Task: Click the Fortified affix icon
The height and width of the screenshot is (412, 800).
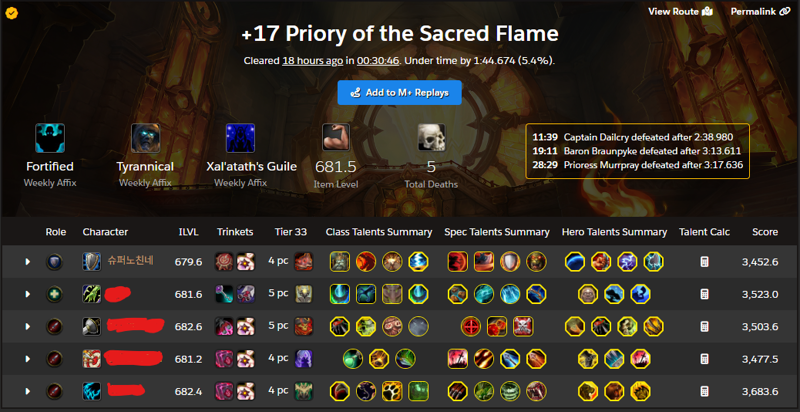Action: (50, 138)
